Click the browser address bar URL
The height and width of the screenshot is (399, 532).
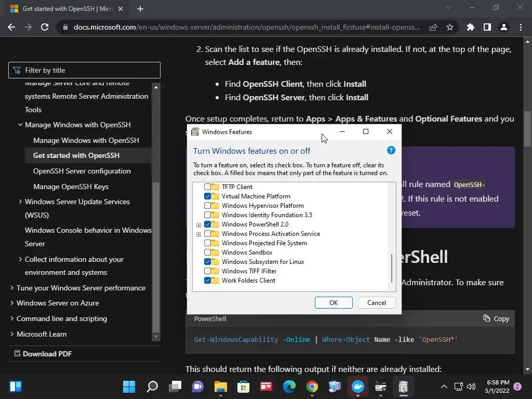[247, 27]
